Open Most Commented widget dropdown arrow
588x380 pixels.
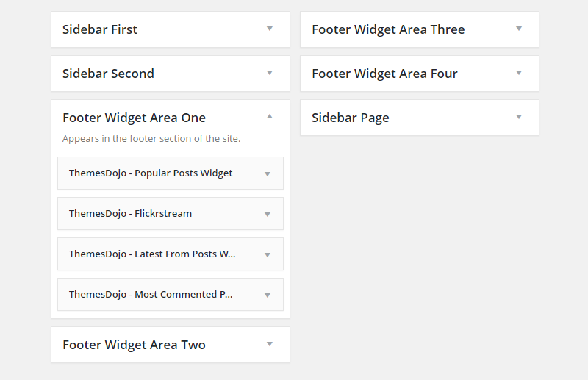click(x=268, y=295)
